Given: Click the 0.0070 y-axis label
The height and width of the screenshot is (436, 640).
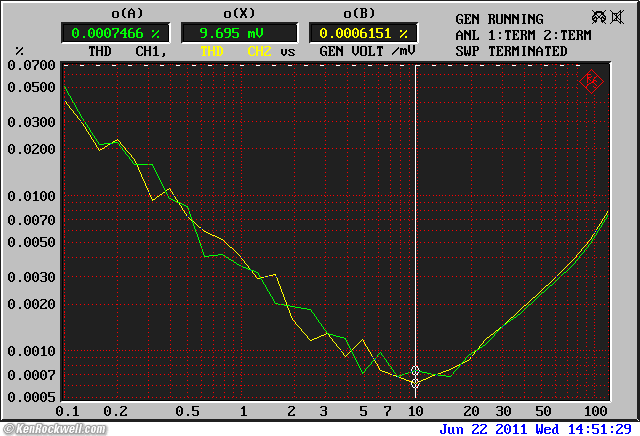Looking at the screenshot, I should [31, 220].
